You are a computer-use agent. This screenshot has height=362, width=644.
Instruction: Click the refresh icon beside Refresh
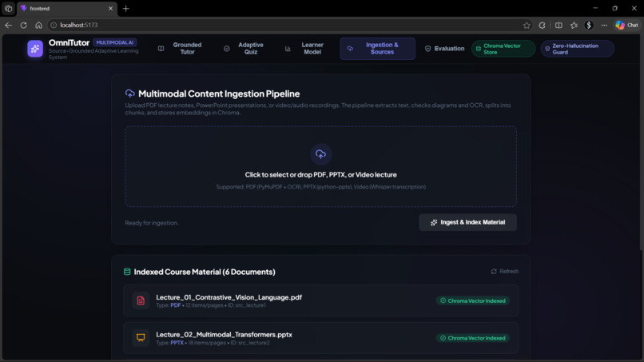[x=494, y=271]
